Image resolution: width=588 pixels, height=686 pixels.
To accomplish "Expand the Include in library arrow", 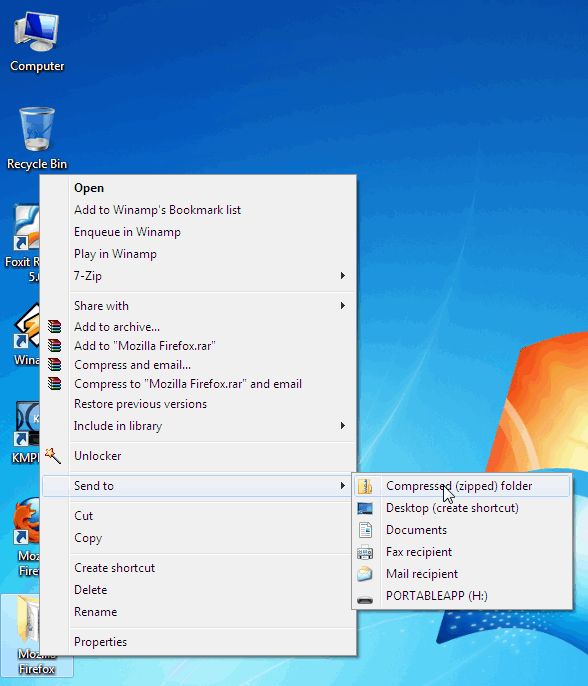I will click(343, 426).
